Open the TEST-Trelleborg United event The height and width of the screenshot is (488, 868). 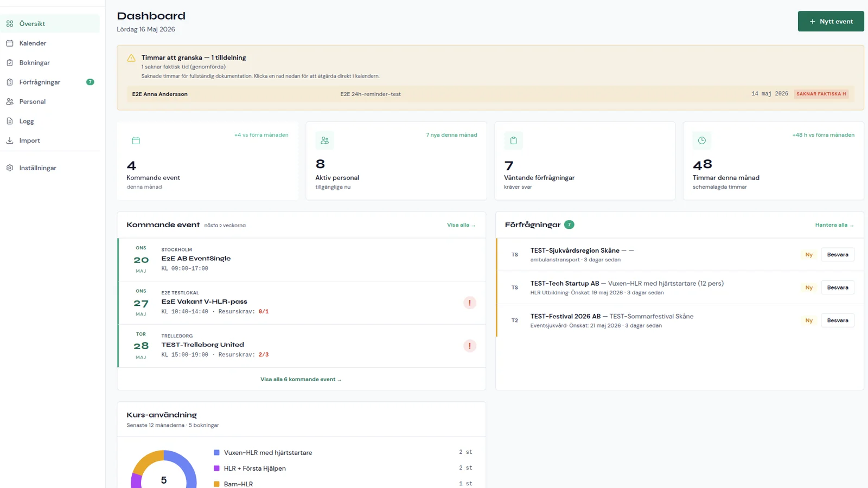click(x=302, y=346)
